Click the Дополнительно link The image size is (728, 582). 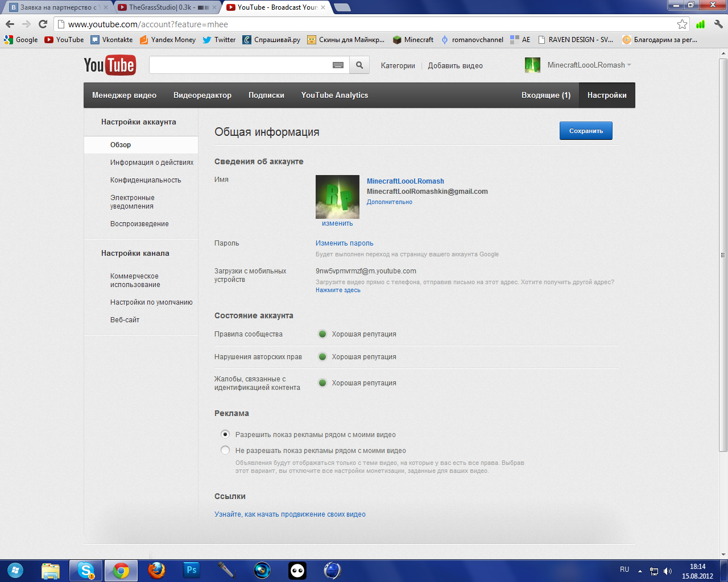(390, 202)
